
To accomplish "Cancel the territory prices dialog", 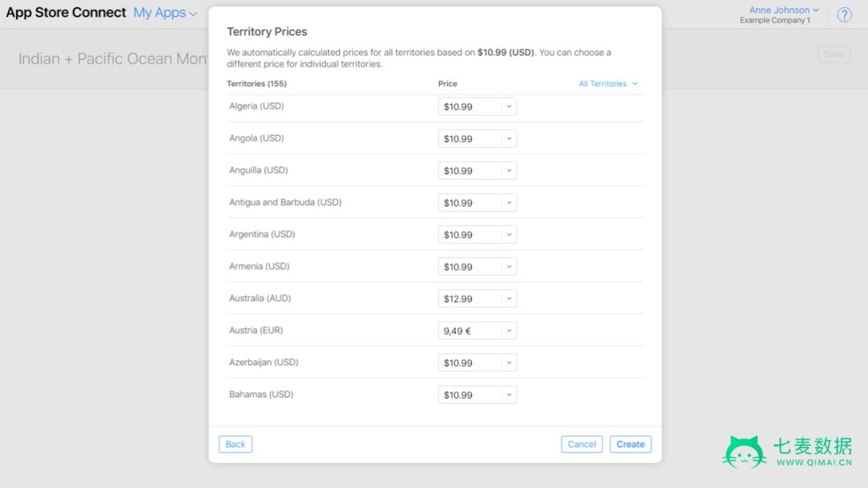I will pyautogui.click(x=581, y=445).
